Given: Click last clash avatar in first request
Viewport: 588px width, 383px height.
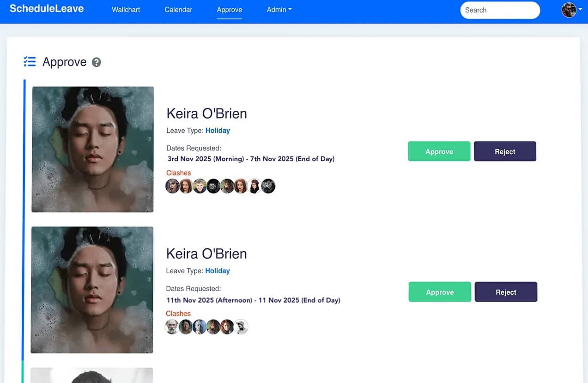Looking at the screenshot, I should tap(268, 186).
